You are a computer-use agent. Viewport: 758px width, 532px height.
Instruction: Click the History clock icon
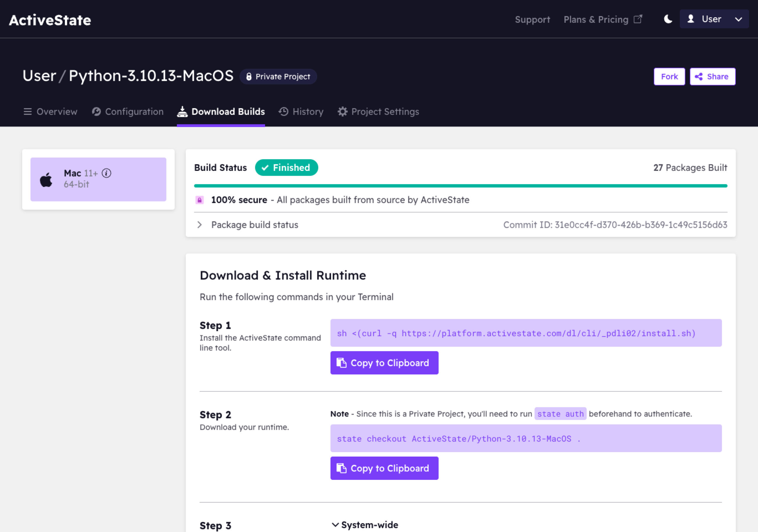(283, 112)
